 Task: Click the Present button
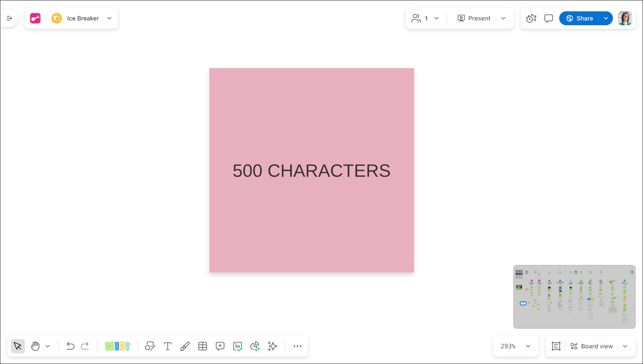point(474,18)
